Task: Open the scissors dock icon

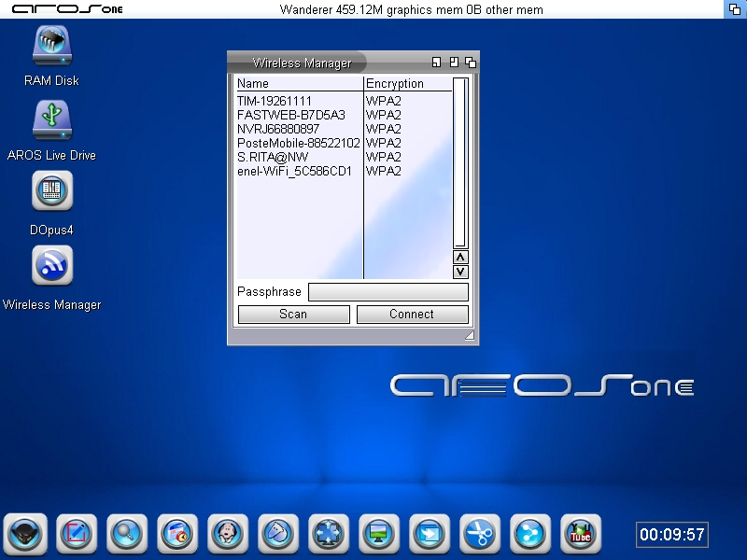Action: [x=480, y=533]
